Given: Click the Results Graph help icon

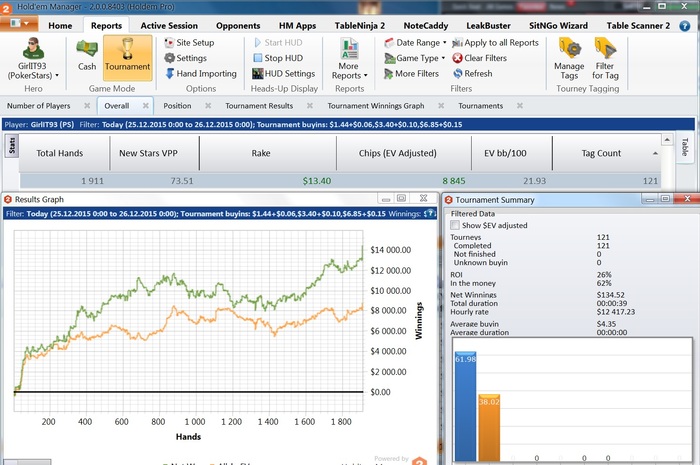Looking at the screenshot, I should click(x=430, y=213).
